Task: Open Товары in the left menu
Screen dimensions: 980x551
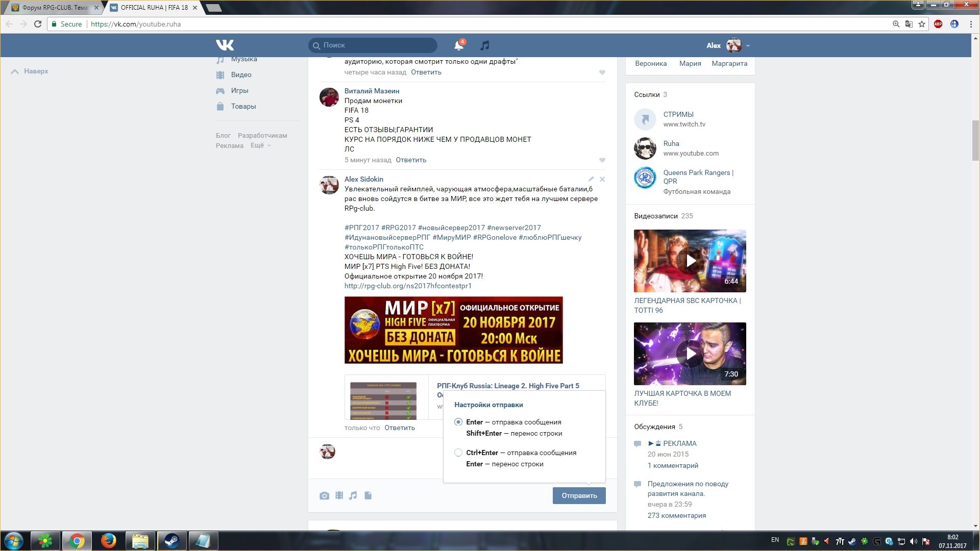Action: pos(243,106)
